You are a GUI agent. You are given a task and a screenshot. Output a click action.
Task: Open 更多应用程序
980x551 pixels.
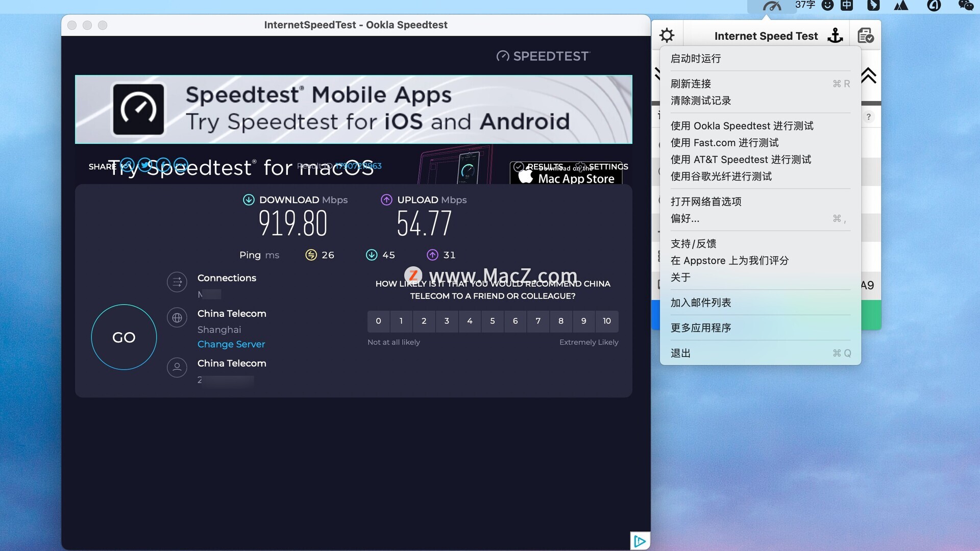pyautogui.click(x=760, y=328)
